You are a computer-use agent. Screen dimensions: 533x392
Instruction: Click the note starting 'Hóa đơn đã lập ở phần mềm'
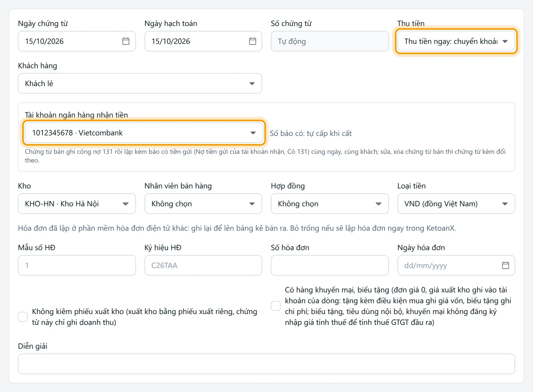point(237,228)
